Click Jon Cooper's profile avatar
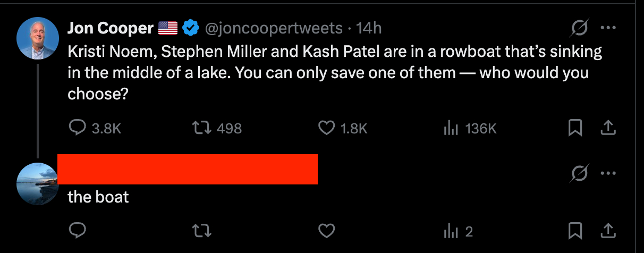 tap(38, 38)
